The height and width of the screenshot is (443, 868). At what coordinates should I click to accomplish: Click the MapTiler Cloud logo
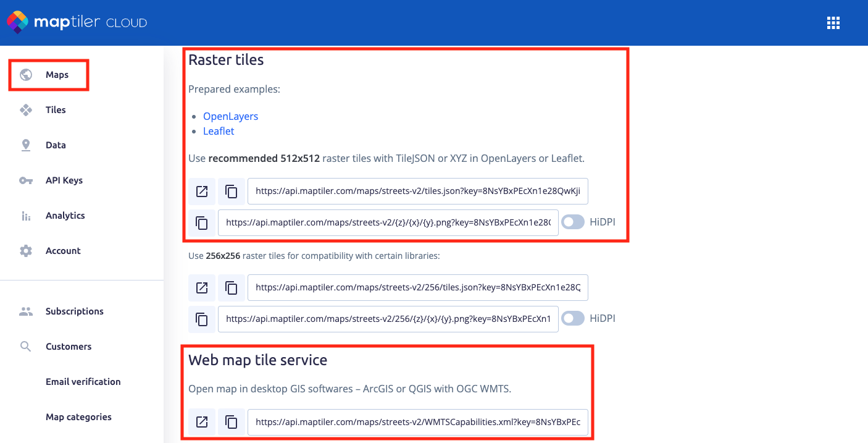coord(77,23)
